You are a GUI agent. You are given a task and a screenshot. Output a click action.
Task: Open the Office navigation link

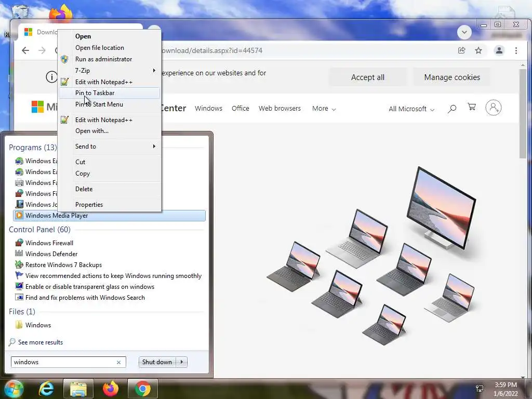(x=240, y=109)
